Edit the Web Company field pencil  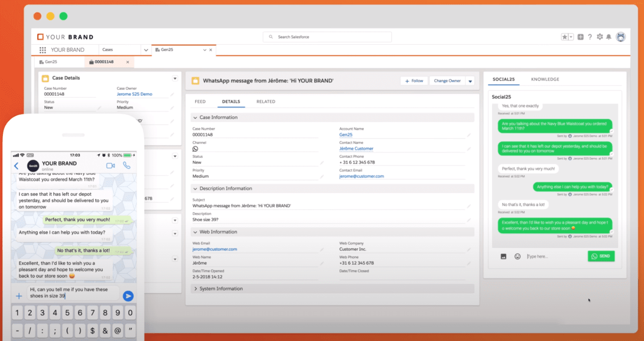click(x=469, y=250)
